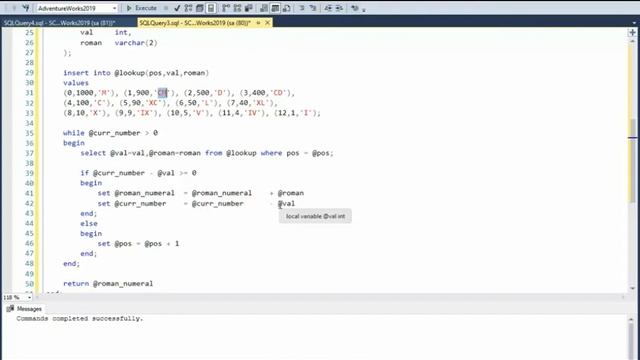This screenshot has width=640, height=360.
Task: Uncomment the selected lines
Action: (313, 8)
